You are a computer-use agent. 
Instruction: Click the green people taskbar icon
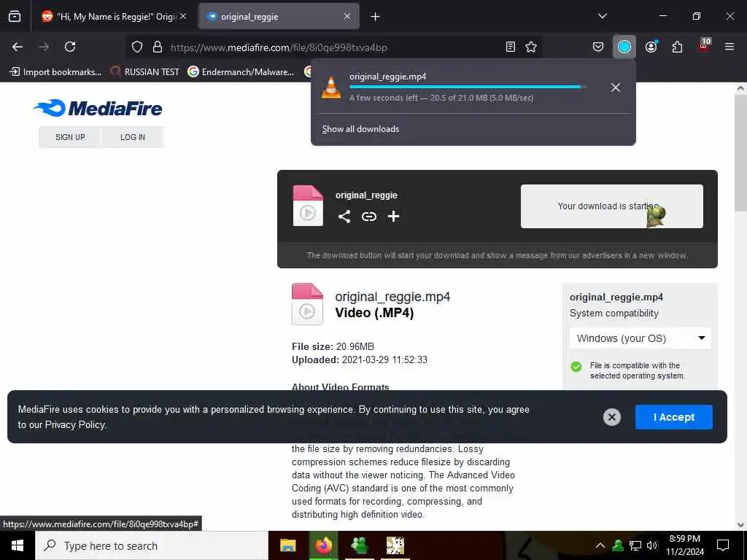click(x=359, y=545)
